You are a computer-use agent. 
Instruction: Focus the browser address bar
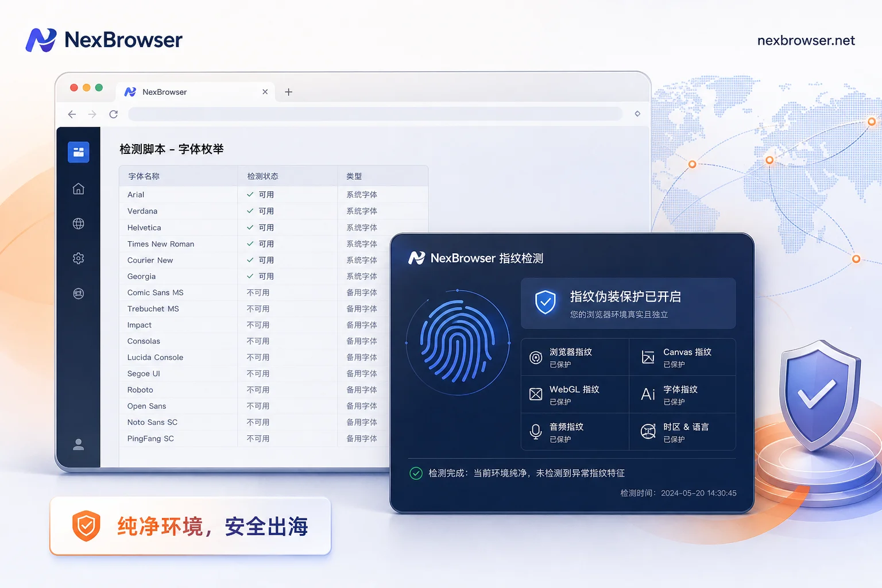point(376,114)
